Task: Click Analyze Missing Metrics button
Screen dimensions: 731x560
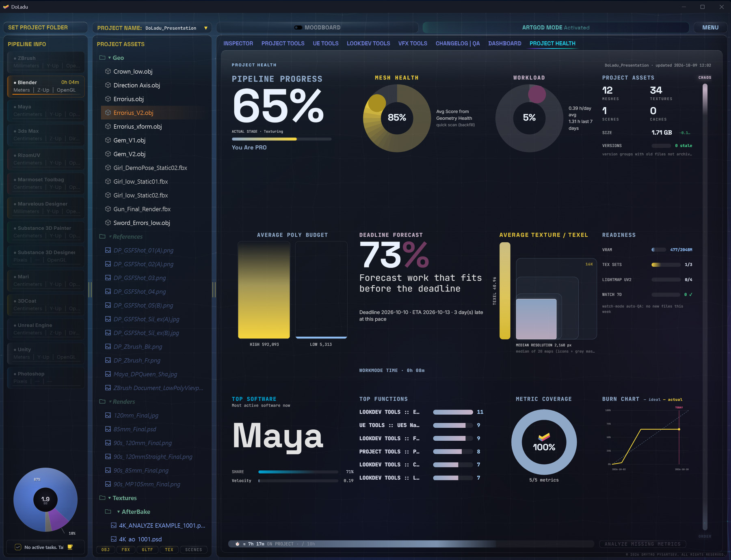Action: tap(642, 544)
